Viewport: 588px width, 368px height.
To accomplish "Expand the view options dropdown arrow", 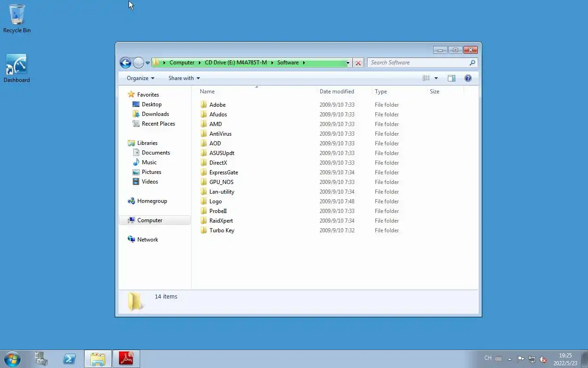I will 436,78.
